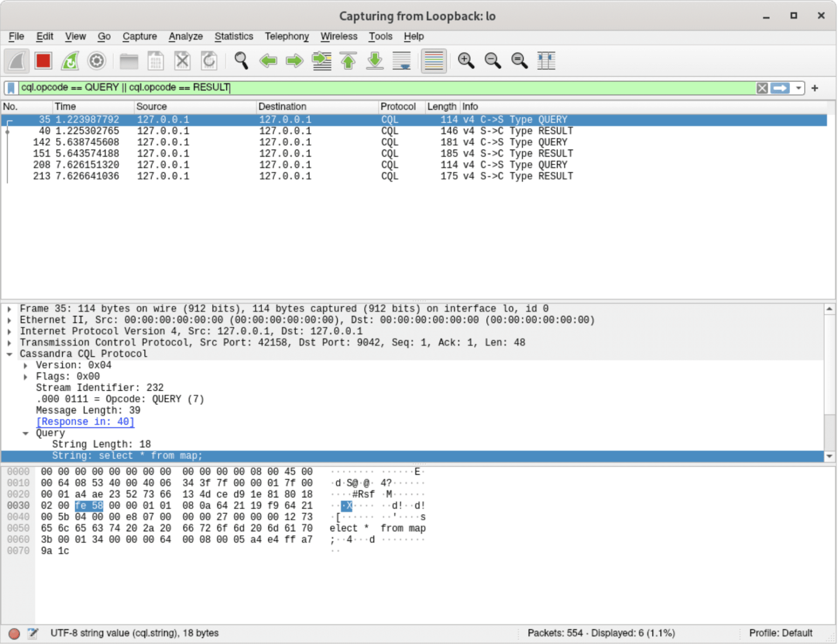838x644 pixels.
Task: Go forward to next packet arrow
Action: coord(295,61)
